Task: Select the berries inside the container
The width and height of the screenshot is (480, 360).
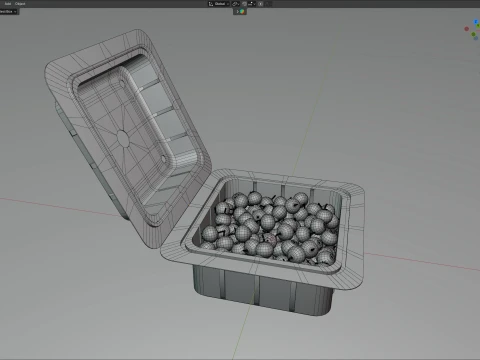Action: click(271, 228)
